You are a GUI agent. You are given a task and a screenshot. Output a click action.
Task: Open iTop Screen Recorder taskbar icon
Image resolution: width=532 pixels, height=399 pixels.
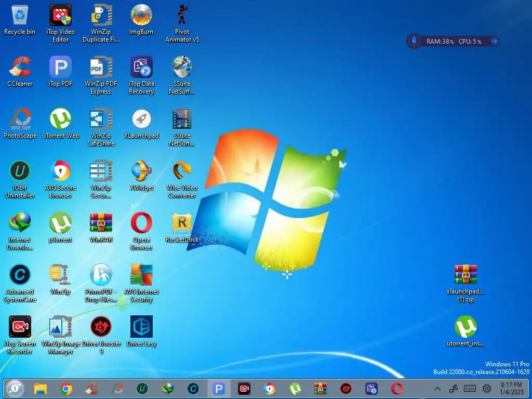tap(244, 389)
